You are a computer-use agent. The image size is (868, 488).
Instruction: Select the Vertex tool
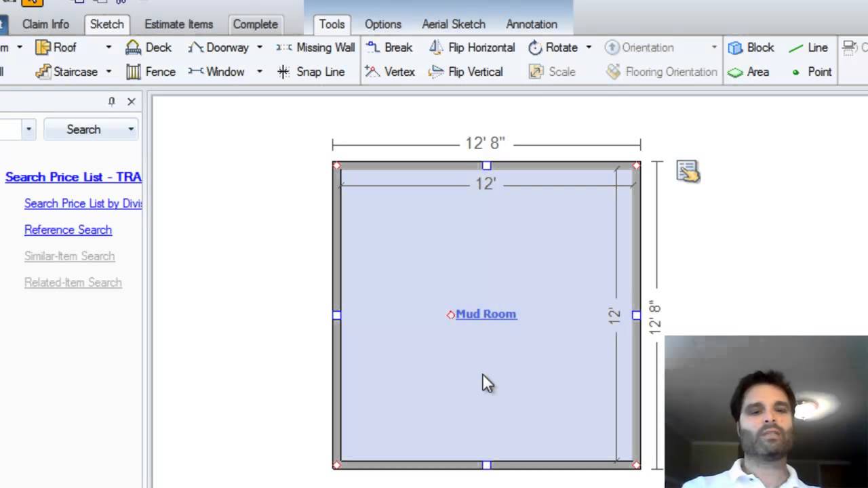390,72
